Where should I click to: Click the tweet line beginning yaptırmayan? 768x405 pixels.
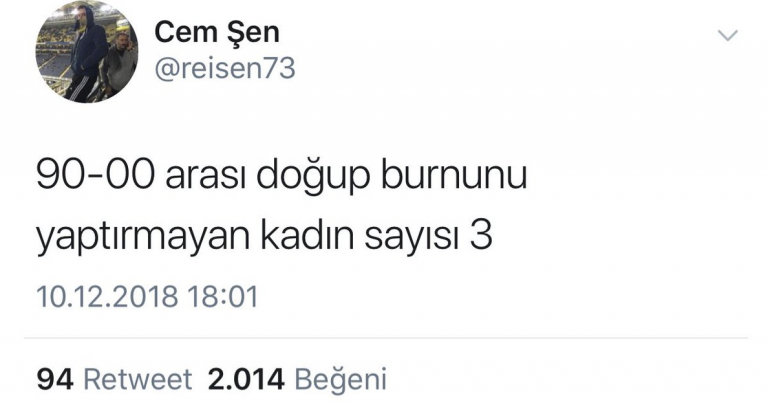264,236
